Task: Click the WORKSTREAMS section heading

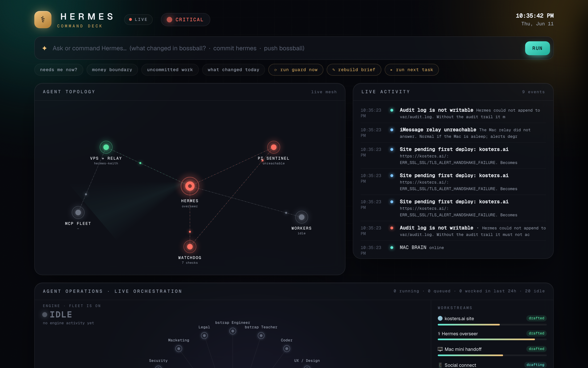Action: (455, 308)
